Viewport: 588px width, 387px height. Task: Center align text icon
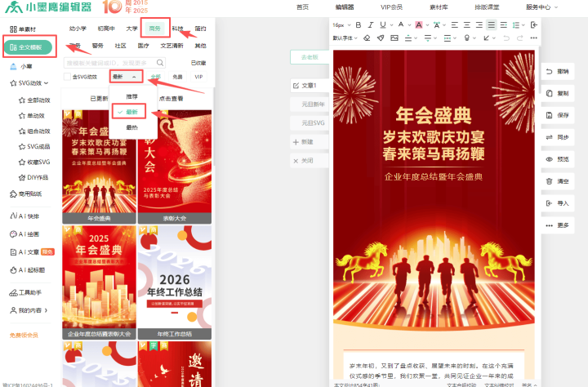coord(467,25)
